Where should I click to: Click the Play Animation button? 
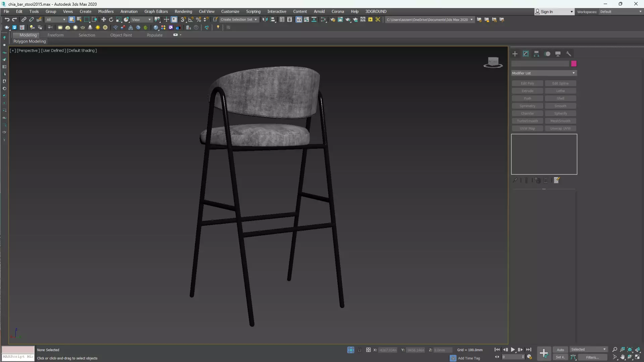[x=513, y=350]
